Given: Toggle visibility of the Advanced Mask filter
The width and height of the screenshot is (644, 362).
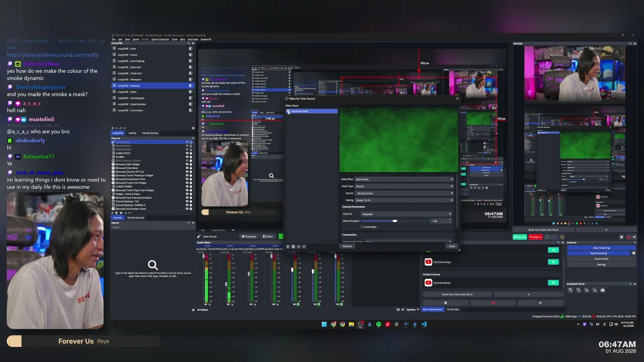Looking at the screenshot, I should click(x=289, y=111).
